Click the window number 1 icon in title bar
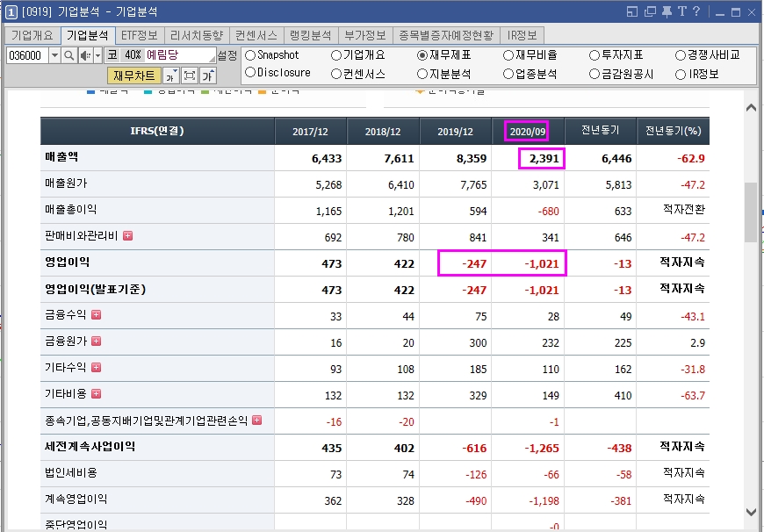 (x=11, y=12)
